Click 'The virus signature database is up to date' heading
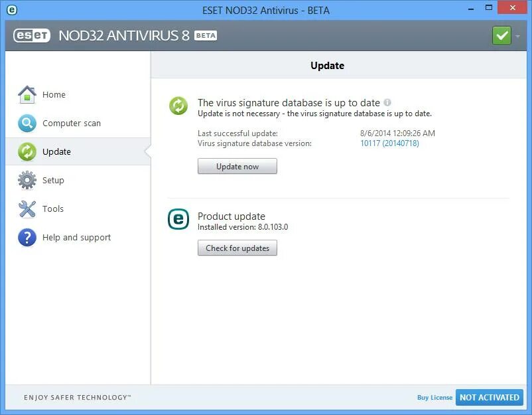The image size is (532, 415). pyautogui.click(x=289, y=102)
